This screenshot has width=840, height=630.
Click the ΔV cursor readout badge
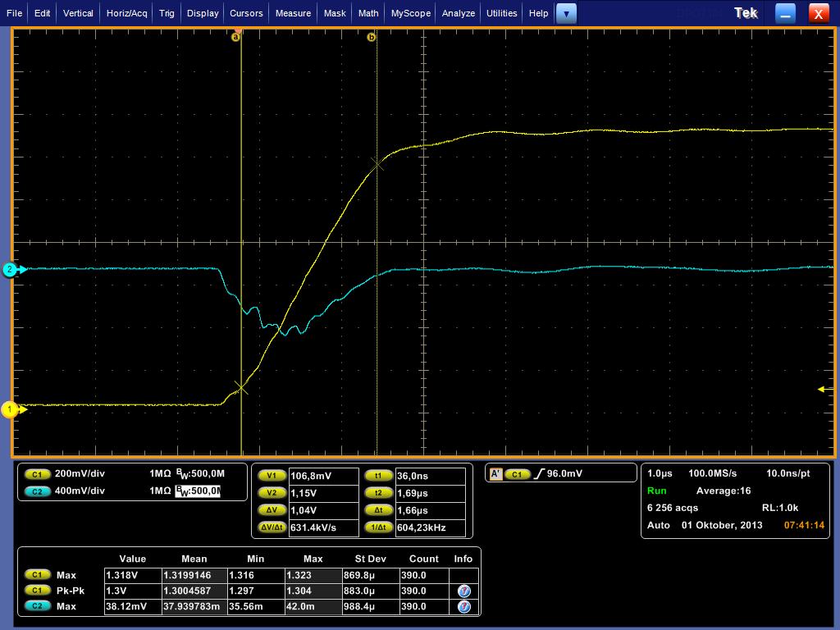click(x=272, y=510)
